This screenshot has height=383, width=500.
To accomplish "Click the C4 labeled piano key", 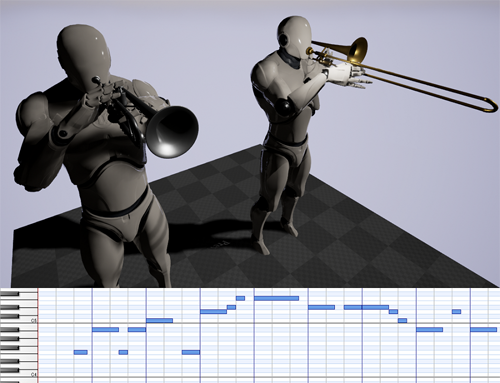I will tap(19, 374).
